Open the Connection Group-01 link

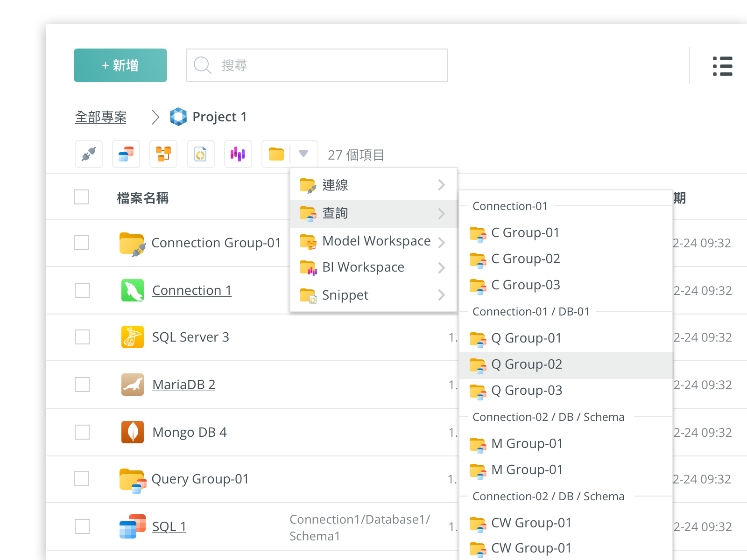click(216, 243)
